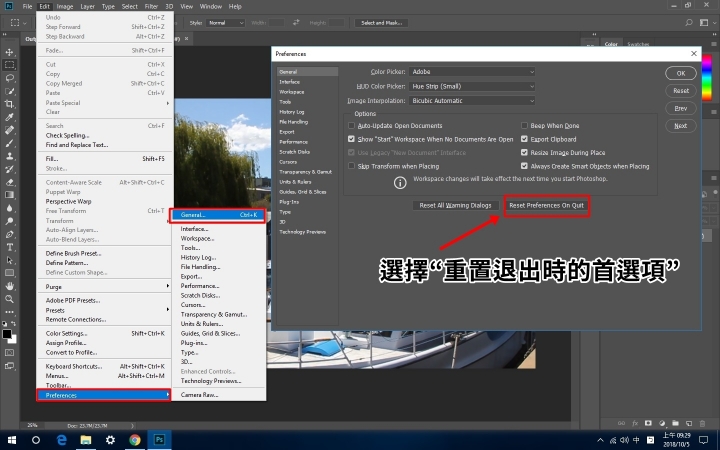Select the Hand tool
Screen dimensions: 720x450
[9, 286]
